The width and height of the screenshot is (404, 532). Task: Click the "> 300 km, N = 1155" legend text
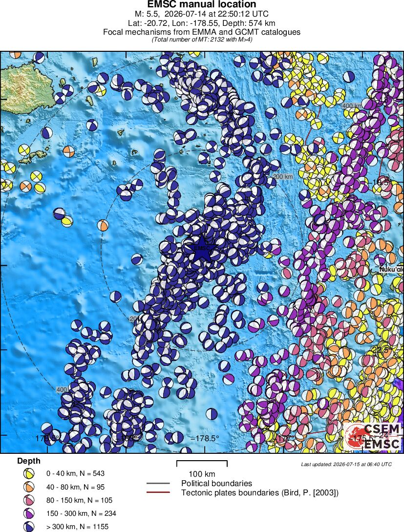(77, 527)
